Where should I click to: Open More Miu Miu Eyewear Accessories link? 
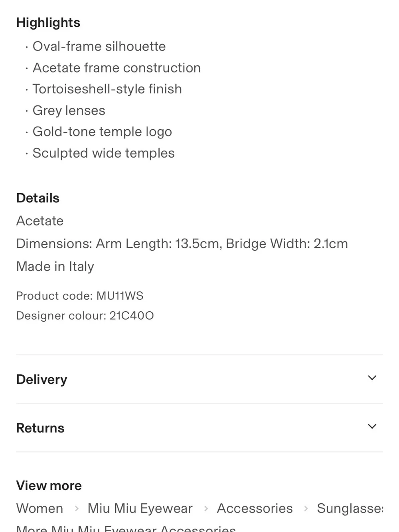126,528
